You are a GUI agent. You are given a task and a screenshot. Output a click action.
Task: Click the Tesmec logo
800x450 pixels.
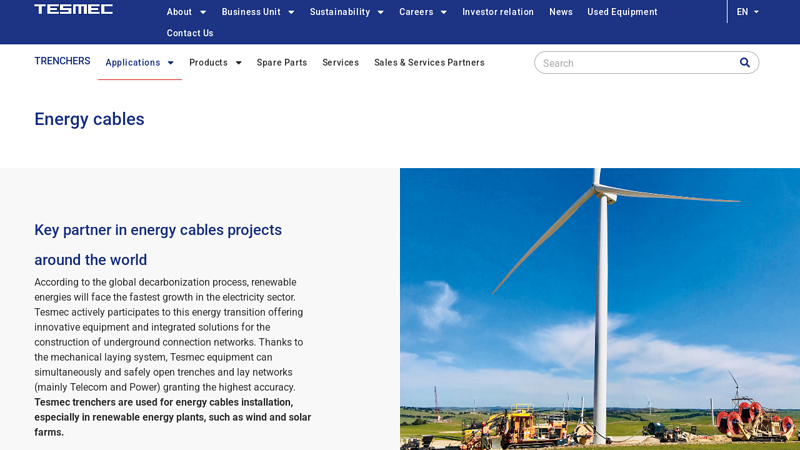click(x=73, y=9)
